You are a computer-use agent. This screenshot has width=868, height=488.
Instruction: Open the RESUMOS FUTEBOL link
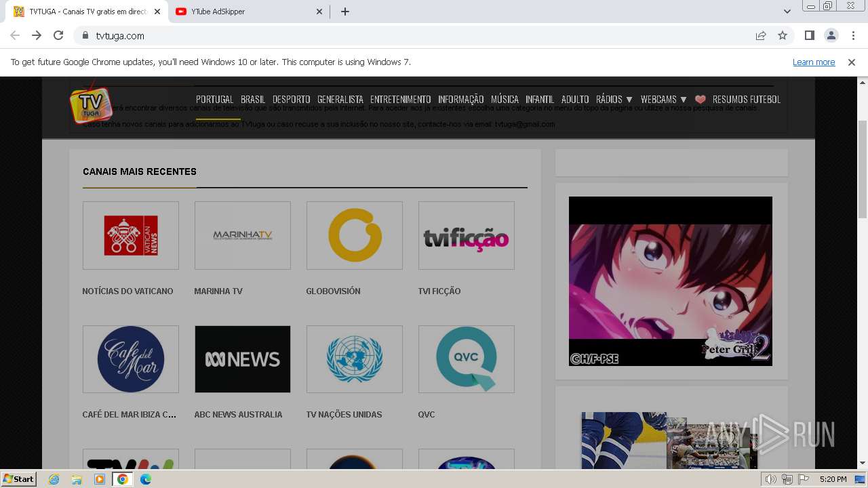747,100
